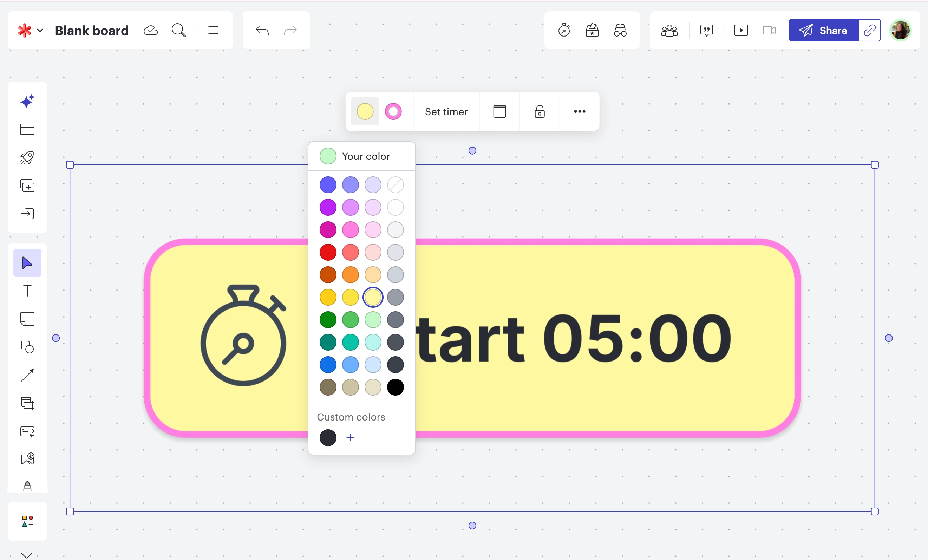Click the Share button

click(x=823, y=30)
